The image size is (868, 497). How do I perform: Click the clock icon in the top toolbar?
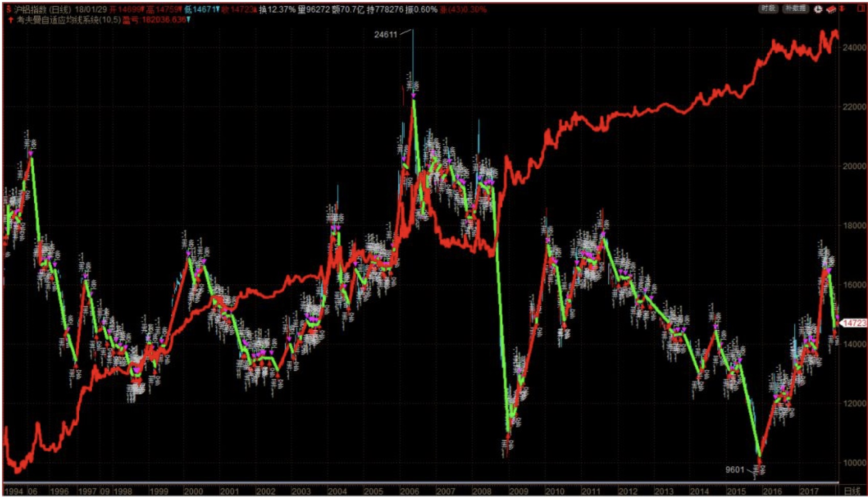(818, 9)
